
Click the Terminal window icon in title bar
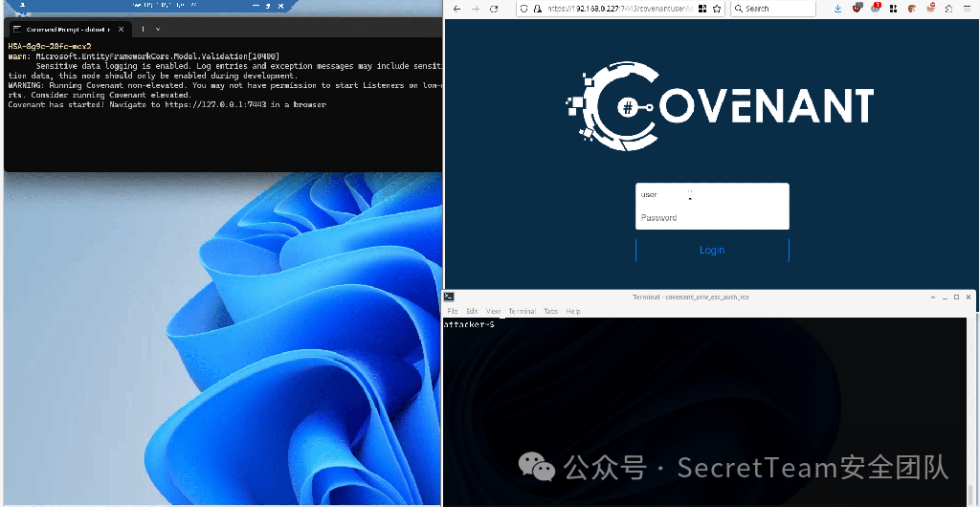click(x=449, y=298)
